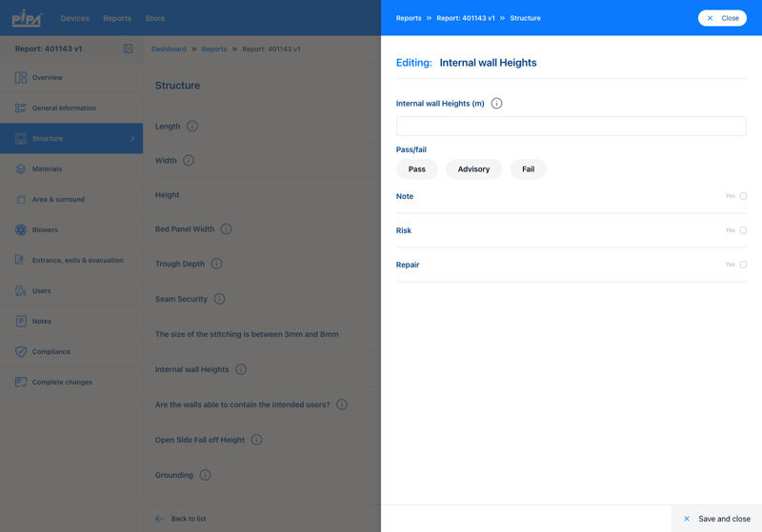The height and width of the screenshot is (532, 762).
Task: Choose the Fail option
Action: pyautogui.click(x=528, y=169)
